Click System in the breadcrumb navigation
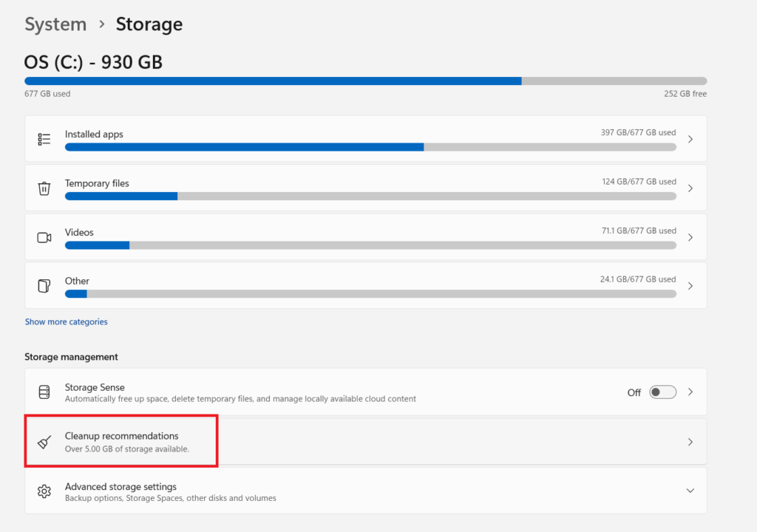The height and width of the screenshot is (532, 757). coord(55,24)
